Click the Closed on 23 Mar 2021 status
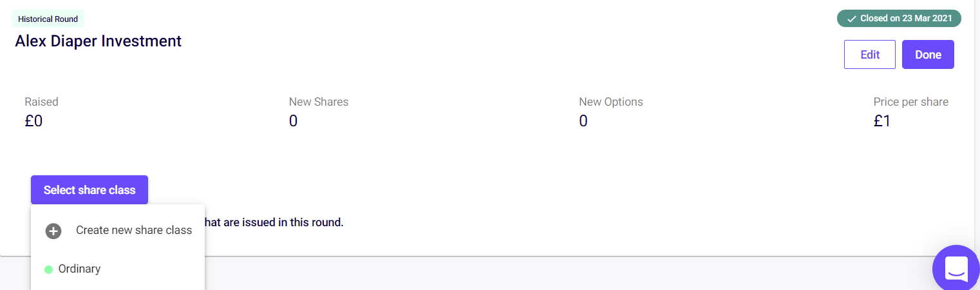Viewport: 980px width, 290px height. 905,19
